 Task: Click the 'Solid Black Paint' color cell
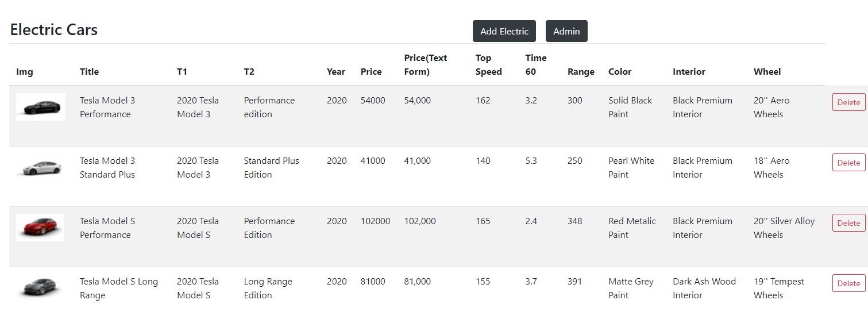click(x=630, y=107)
